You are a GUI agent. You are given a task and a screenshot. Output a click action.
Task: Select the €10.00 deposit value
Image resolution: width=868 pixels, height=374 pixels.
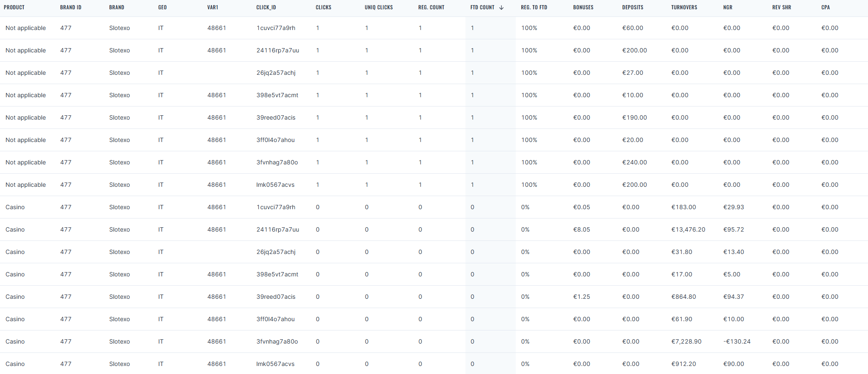[633, 95]
